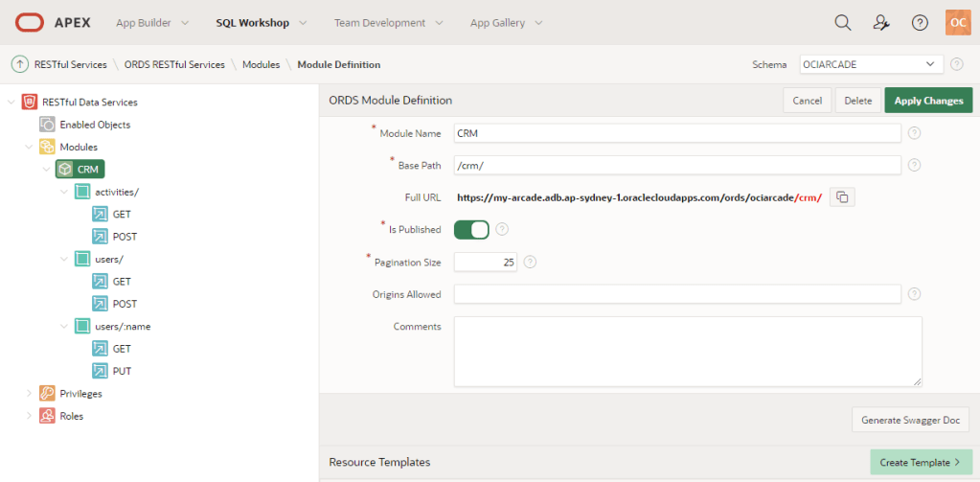Screen dimensions: 980x482
Task: Copy the Full URL using copy icon
Action: click(x=842, y=197)
